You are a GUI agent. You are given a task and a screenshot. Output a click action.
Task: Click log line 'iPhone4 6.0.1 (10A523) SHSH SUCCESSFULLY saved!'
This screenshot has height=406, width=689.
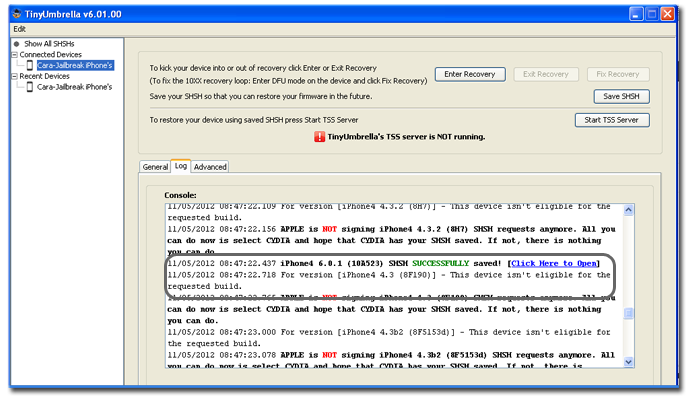pos(391,263)
